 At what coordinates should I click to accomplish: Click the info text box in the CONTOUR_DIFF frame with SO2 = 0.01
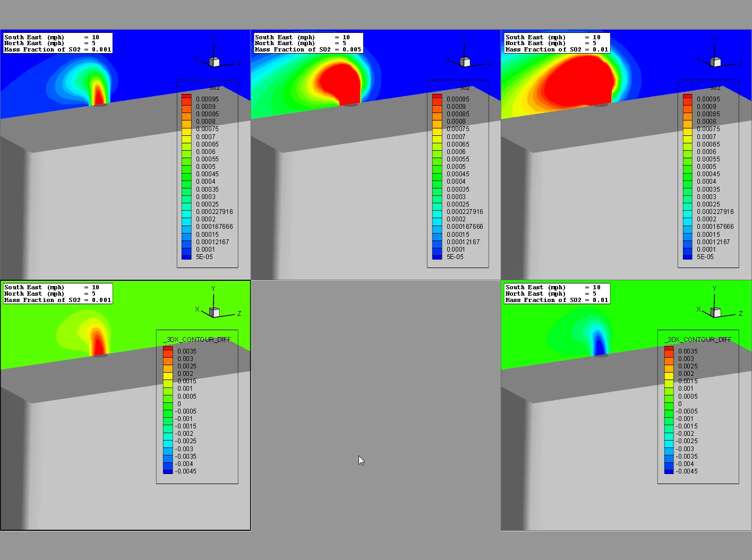pyautogui.click(x=557, y=294)
